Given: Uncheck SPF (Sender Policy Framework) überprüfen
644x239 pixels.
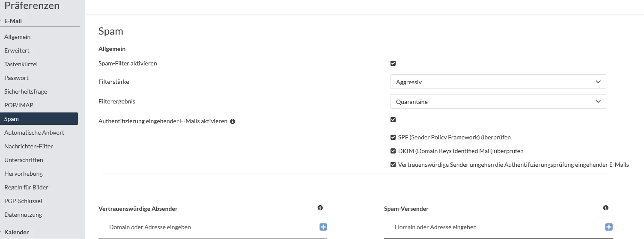Looking at the screenshot, I should pos(393,137).
